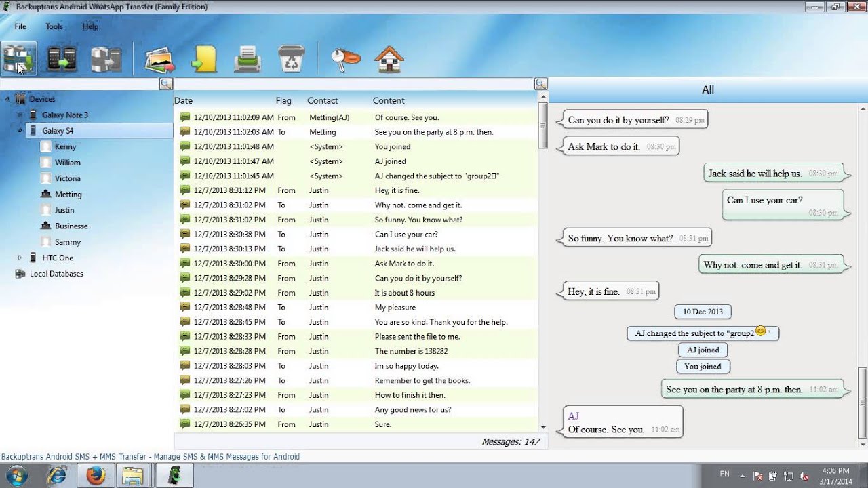This screenshot has width=868, height=488.
Task: Collapse the Galaxy S4 node
Action: point(20,130)
